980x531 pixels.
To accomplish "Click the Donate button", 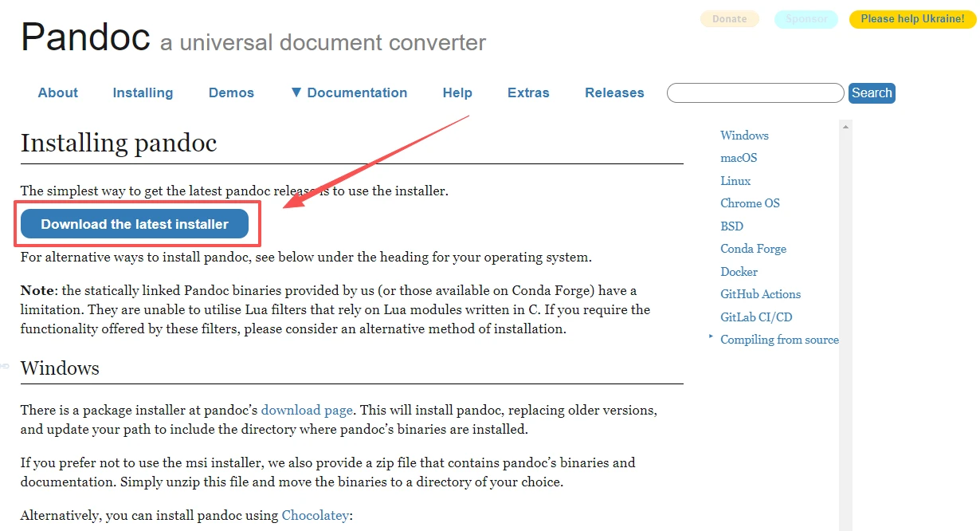I will point(729,19).
